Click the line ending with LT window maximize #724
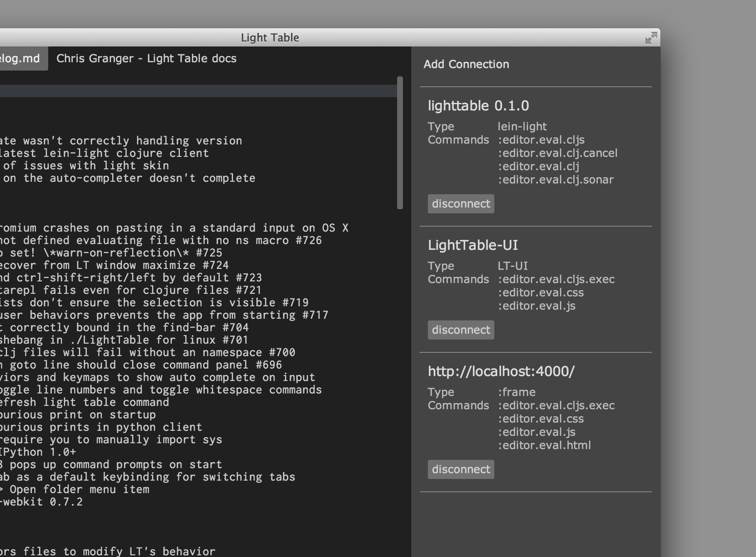The width and height of the screenshot is (756, 557). pos(114,265)
